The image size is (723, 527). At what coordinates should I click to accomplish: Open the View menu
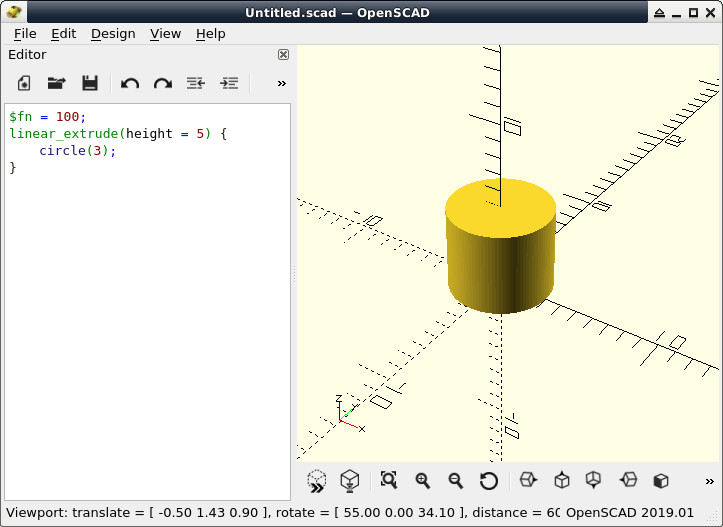click(165, 34)
